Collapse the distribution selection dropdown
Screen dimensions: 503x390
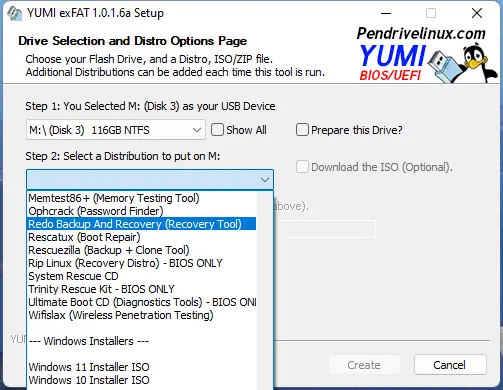point(265,180)
